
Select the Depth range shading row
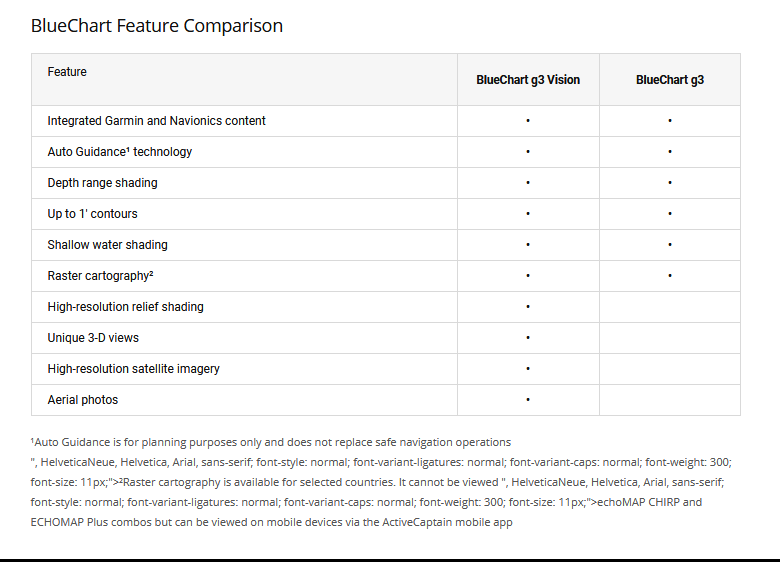pyautogui.click(x=102, y=183)
